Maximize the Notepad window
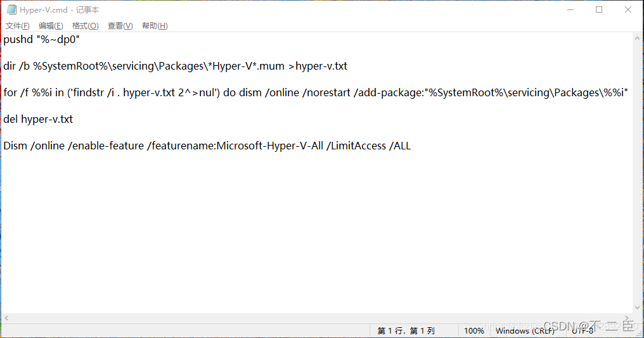644x338 pixels. click(599, 9)
